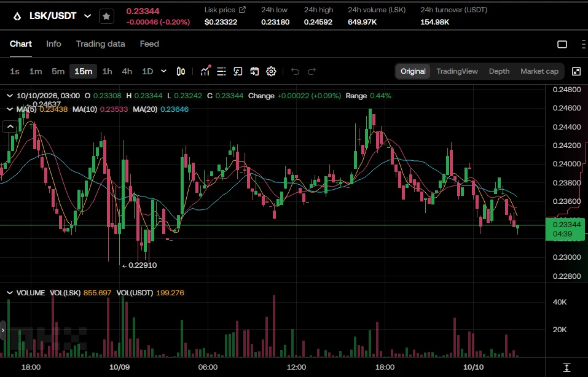Select the 1s timeframe

tap(15, 71)
